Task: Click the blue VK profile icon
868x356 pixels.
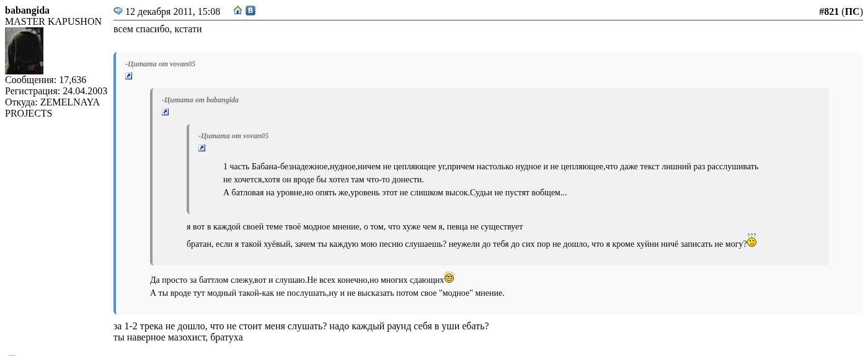Action: pyautogui.click(x=250, y=11)
